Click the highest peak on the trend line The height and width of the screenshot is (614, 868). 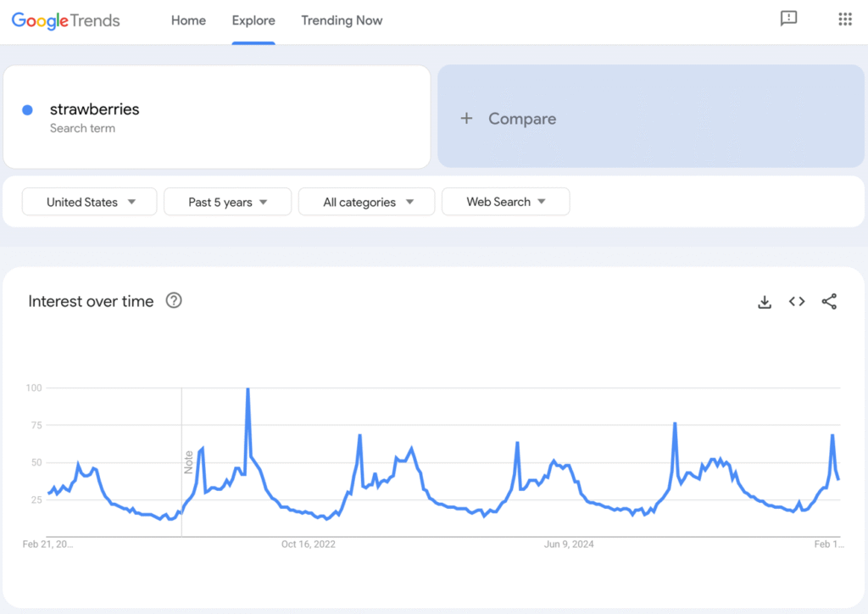248,388
